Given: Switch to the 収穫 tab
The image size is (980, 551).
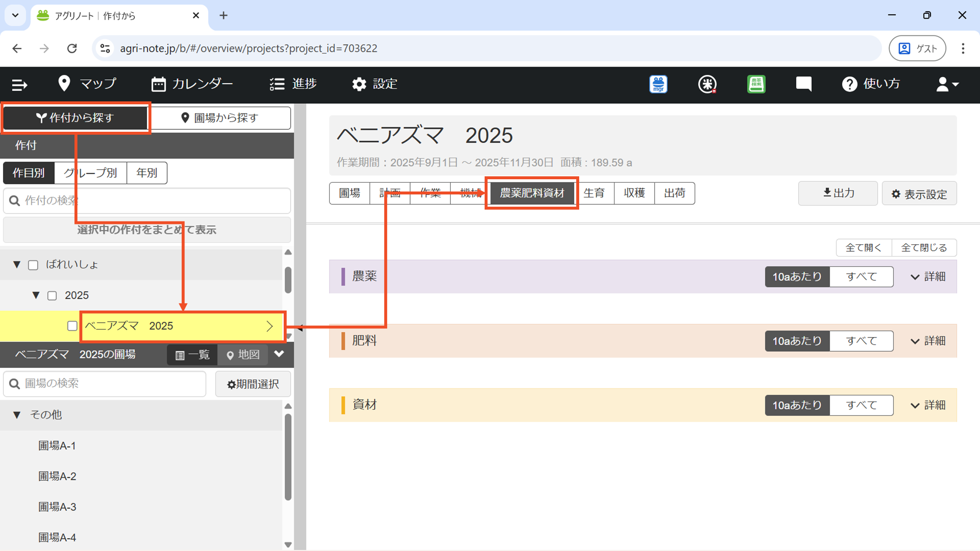Looking at the screenshot, I should click(634, 193).
